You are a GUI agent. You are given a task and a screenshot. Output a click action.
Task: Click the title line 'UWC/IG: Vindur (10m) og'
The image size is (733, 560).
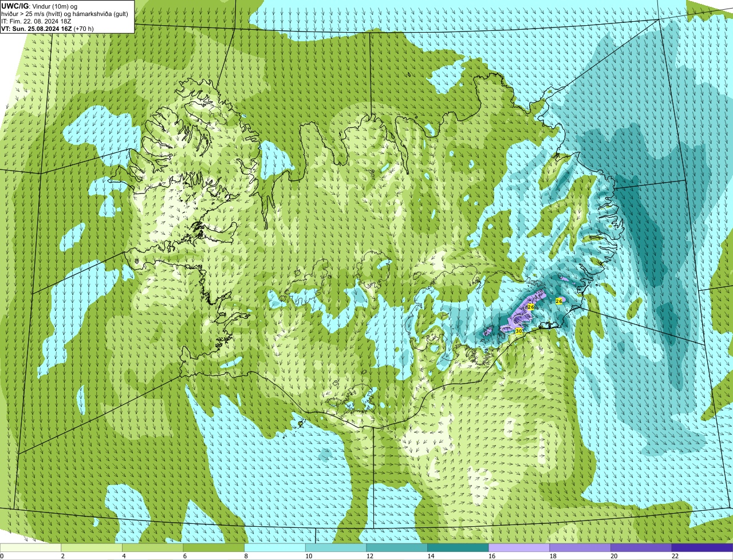click(x=40, y=6)
